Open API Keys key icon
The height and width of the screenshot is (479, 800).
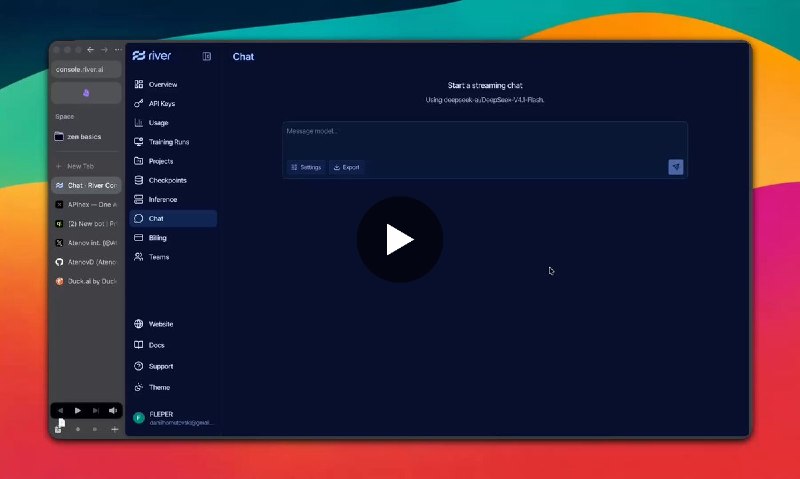(139, 104)
